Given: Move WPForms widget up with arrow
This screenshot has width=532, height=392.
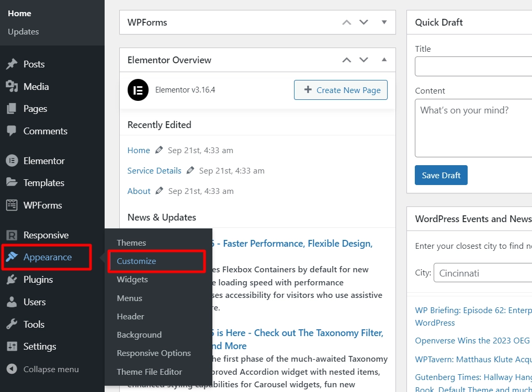Looking at the screenshot, I should pyautogui.click(x=347, y=22).
